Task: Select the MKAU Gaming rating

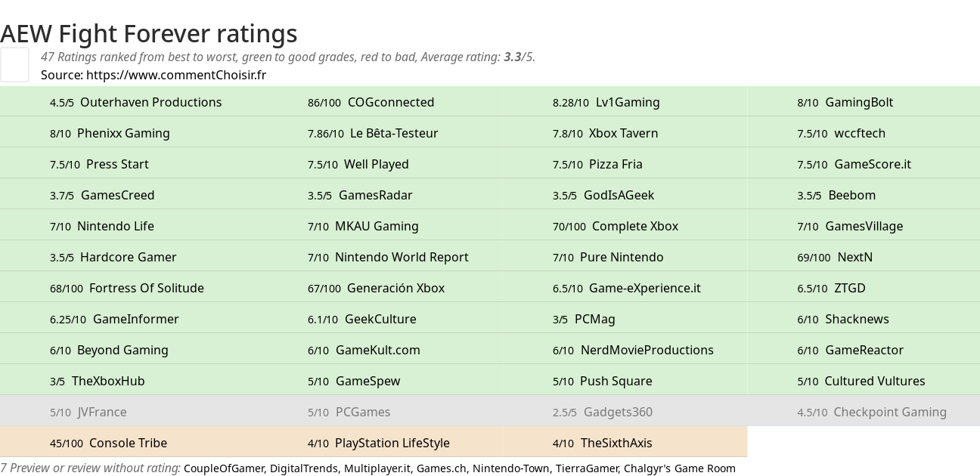Action: coord(363,226)
